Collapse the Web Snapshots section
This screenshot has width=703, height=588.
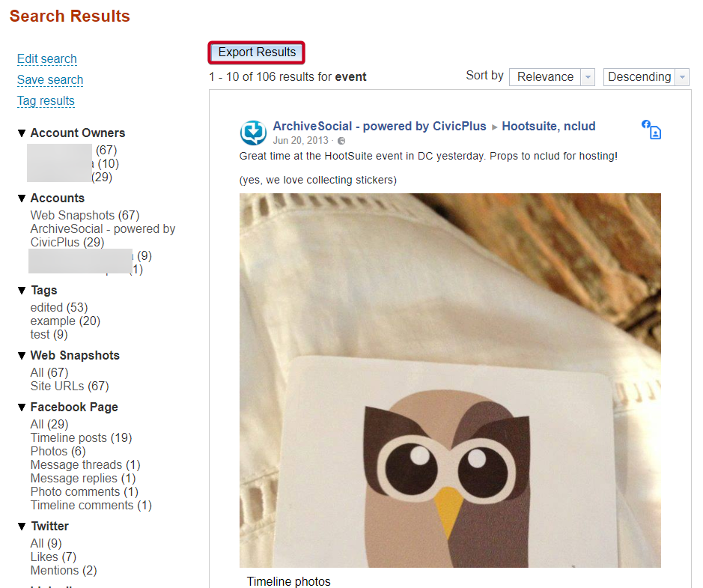tap(22, 356)
